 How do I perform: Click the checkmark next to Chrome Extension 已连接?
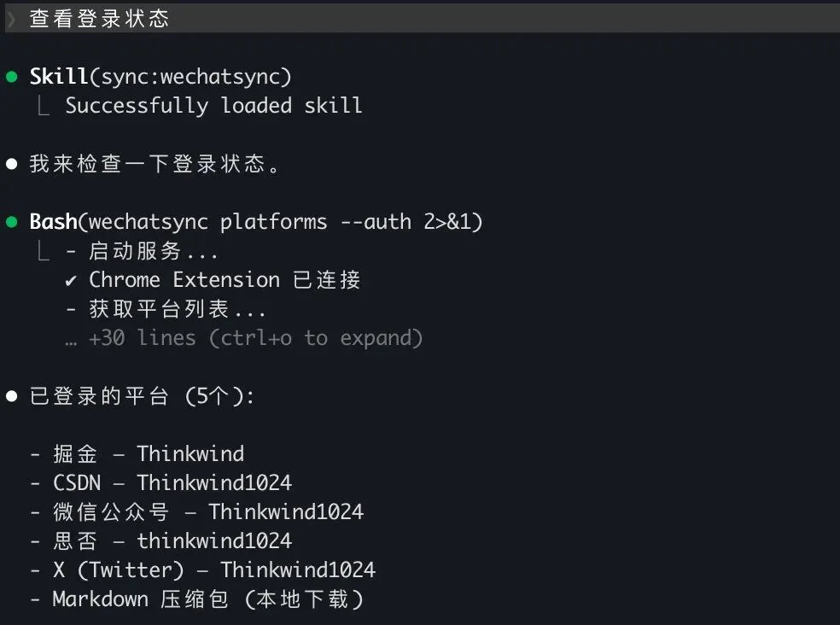tap(71, 280)
